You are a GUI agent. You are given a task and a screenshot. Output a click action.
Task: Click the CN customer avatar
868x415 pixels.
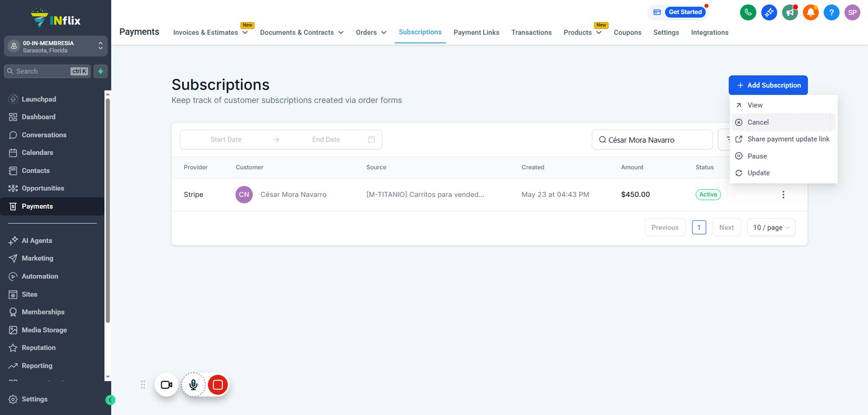tap(244, 194)
